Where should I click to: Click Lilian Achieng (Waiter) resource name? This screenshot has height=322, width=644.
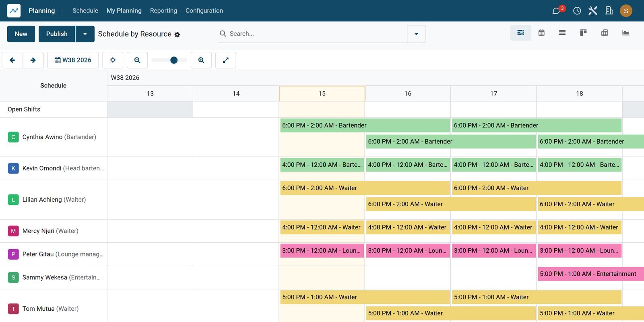point(54,200)
